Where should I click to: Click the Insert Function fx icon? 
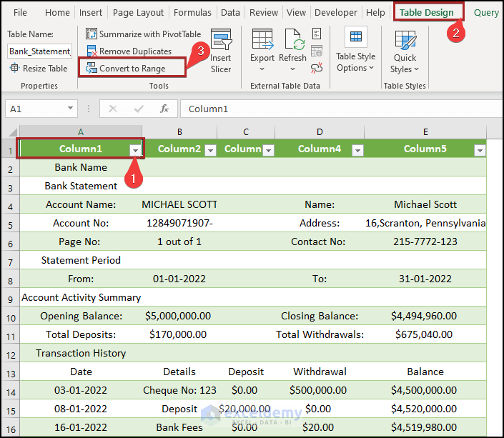point(164,109)
